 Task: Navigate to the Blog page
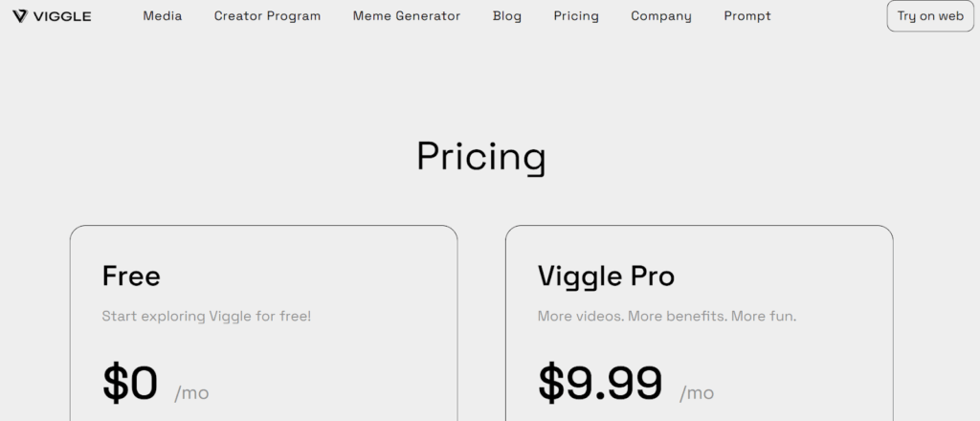coord(506,16)
